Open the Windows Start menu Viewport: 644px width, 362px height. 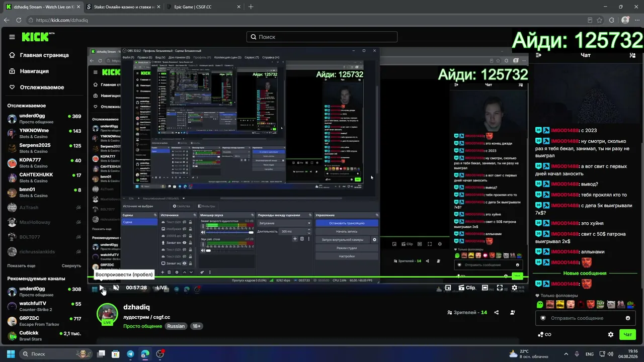click(x=10, y=354)
